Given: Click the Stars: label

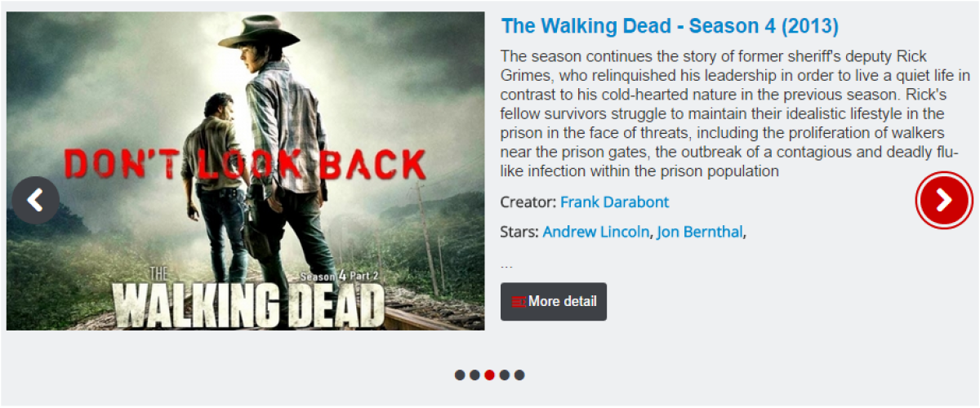Looking at the screenshot, I should click(x=519, y=232).
